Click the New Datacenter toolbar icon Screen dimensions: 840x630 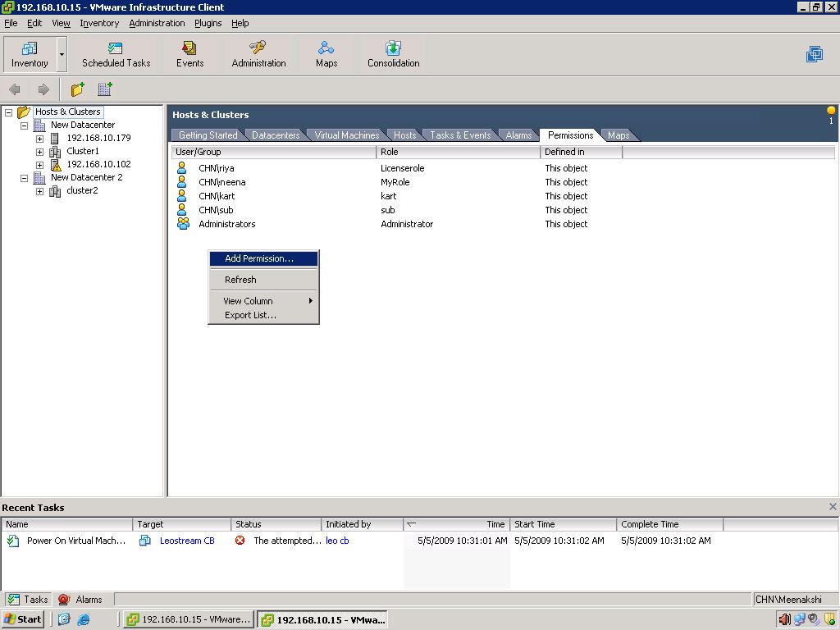pyautogui.click(x=105, y=89)
